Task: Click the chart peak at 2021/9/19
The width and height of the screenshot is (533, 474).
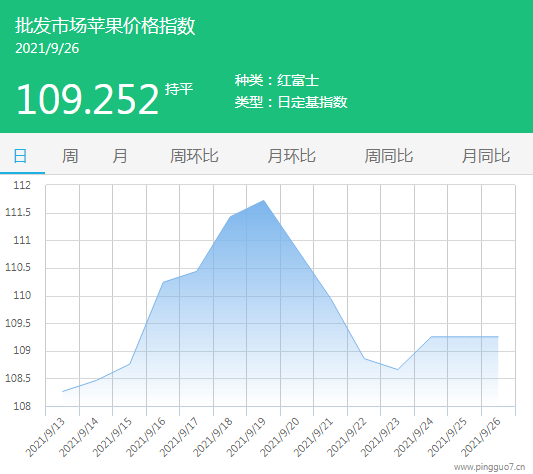Action: tap(263, 201)
